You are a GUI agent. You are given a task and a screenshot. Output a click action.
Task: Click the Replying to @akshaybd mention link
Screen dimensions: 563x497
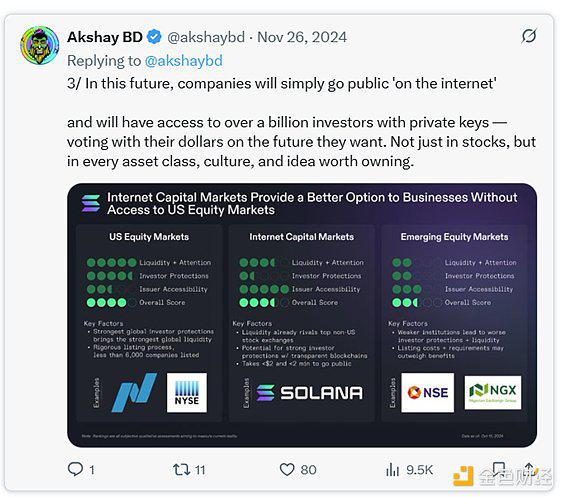[184, 61]
